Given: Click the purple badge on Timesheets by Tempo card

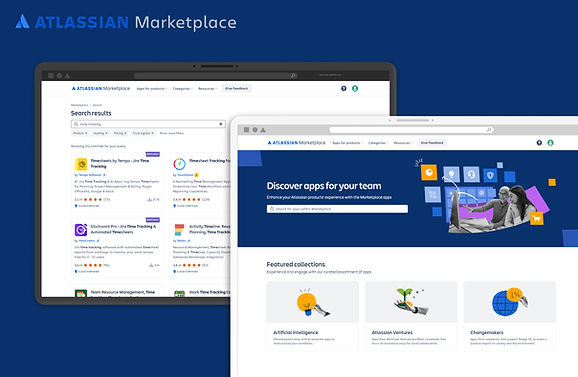Looking at the screenshot, I should pos(153,154).
